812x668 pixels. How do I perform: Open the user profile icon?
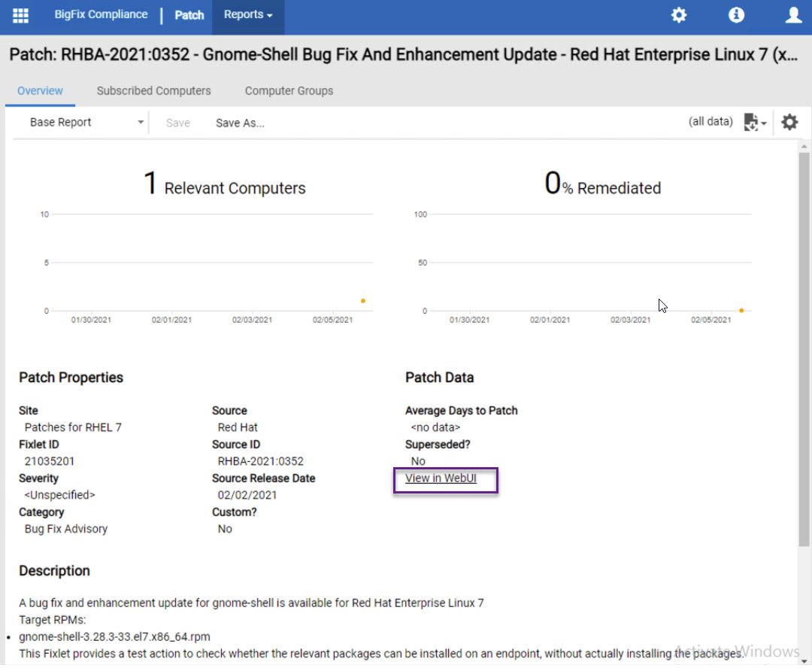tap(793, 15)
